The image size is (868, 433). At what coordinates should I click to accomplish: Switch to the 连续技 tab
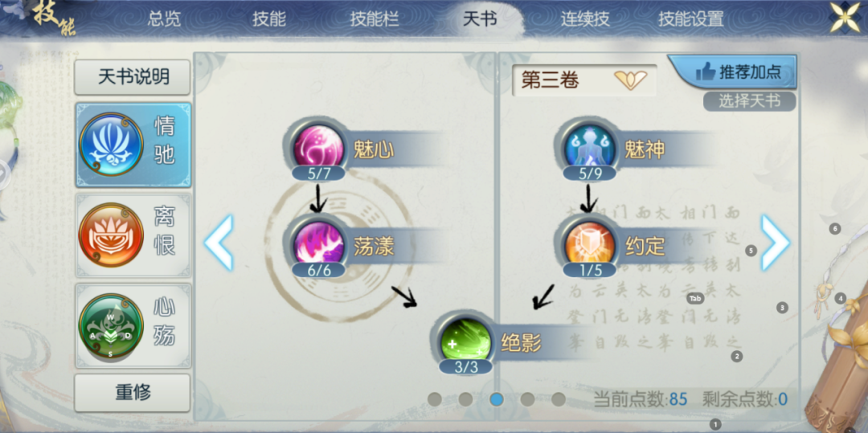[585, 19]
